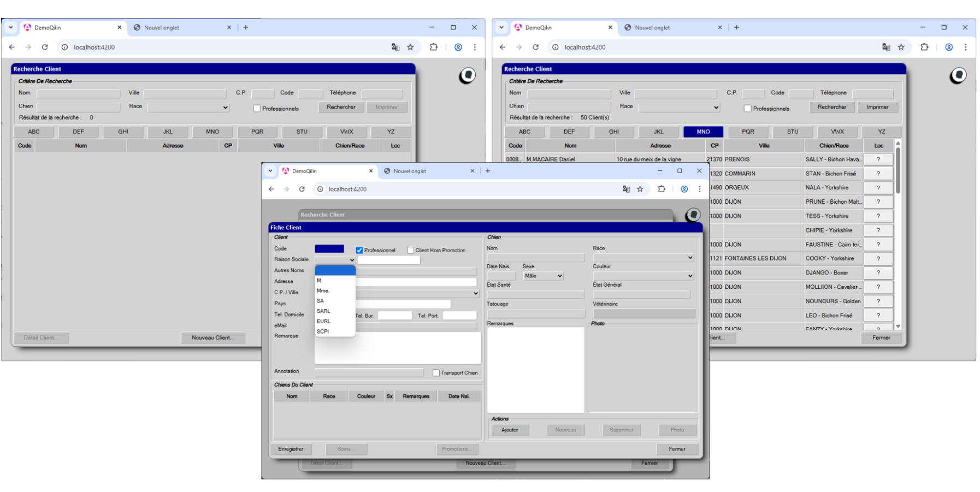Screen dimensions: 980x492
Task: Switch to the MNO letter tab
Action: click(x=703, y=132)
